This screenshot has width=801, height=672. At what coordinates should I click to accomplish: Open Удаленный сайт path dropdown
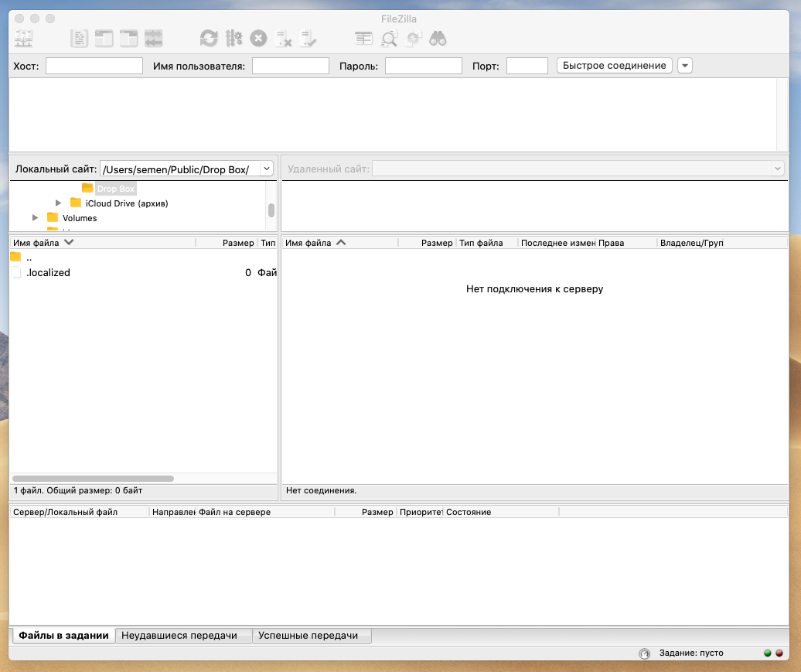click(x=778, y=169)
